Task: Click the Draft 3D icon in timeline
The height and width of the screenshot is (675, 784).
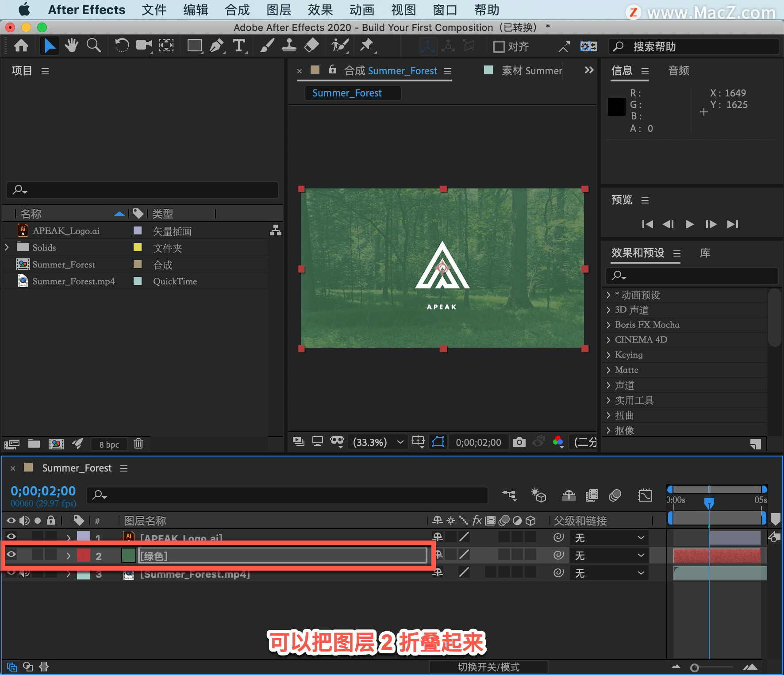Action: coord(538,495)
